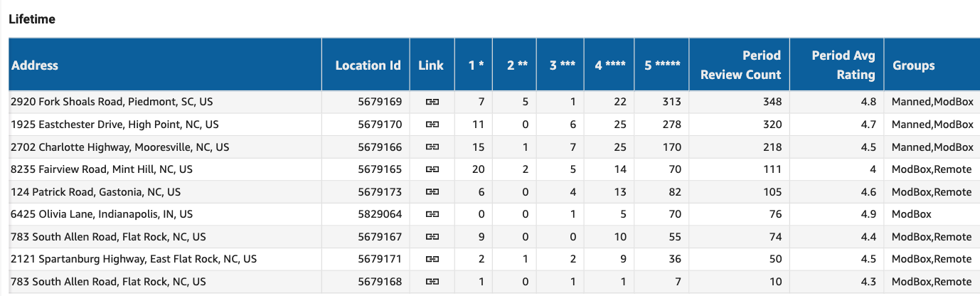
Task: Click link icon for Gastonia row
Action: pos(431,192)
